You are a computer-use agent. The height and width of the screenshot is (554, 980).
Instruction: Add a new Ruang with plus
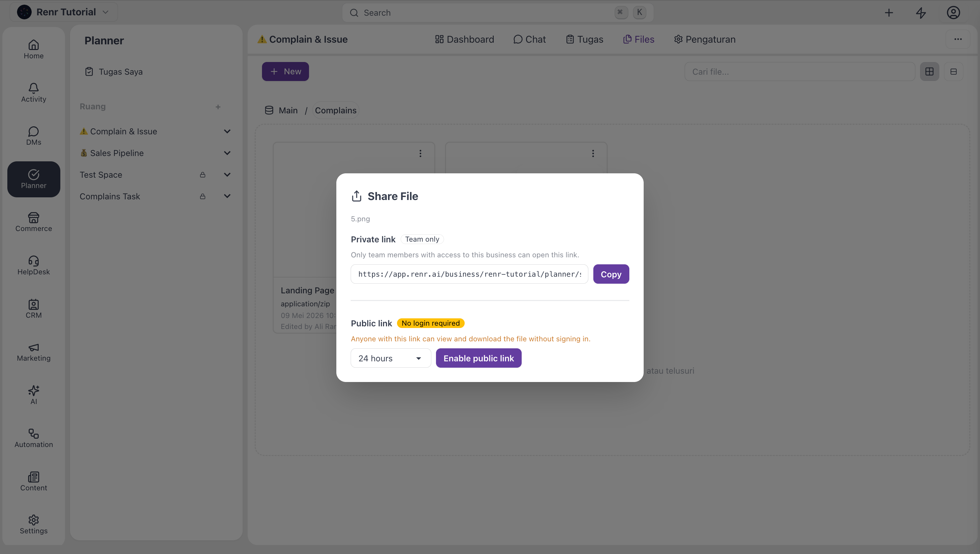(x=218, y=107)
